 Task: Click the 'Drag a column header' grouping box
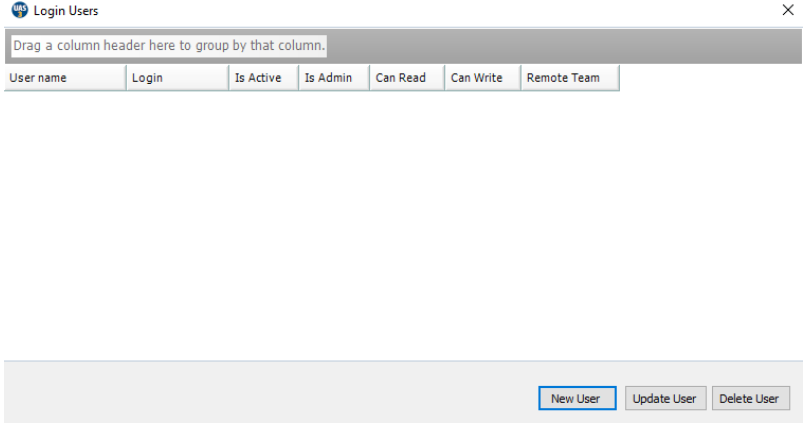(x=170, y=46)
